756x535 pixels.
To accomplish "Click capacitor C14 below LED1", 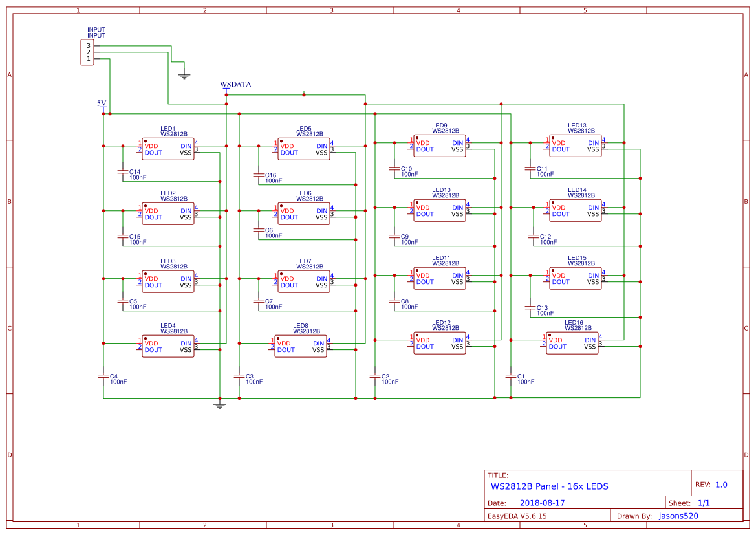I will (x=123, y=172).
